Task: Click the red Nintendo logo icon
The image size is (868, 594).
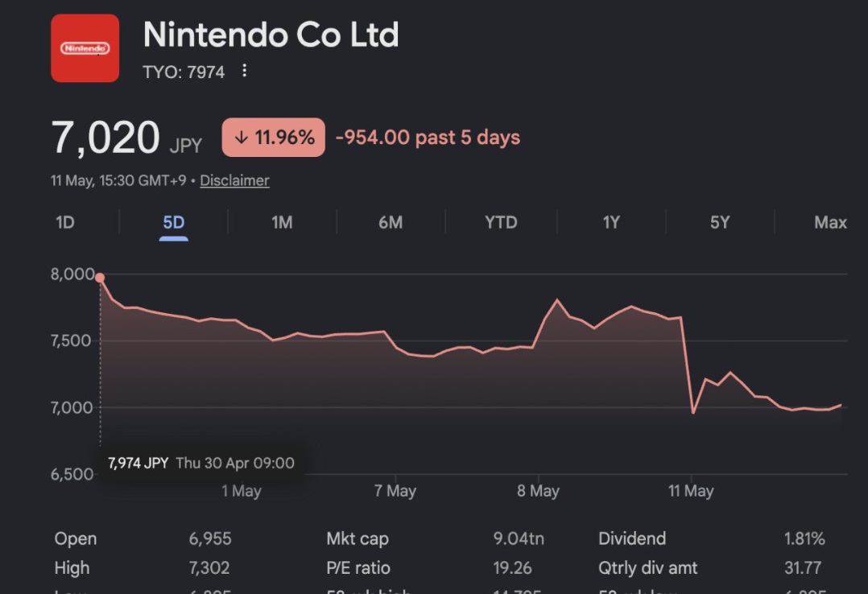Action: 85,48
